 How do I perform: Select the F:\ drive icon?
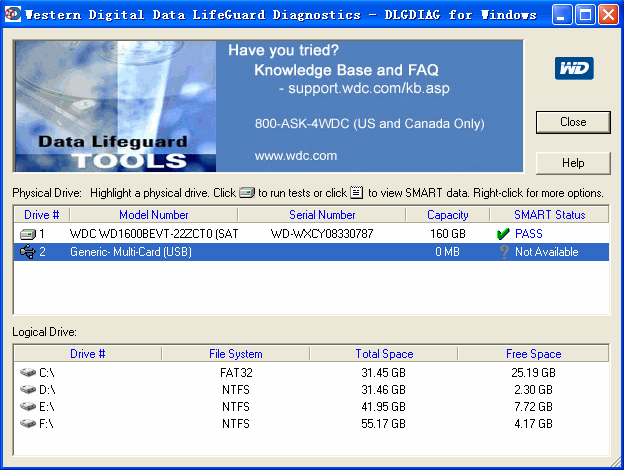click(28, 424)
